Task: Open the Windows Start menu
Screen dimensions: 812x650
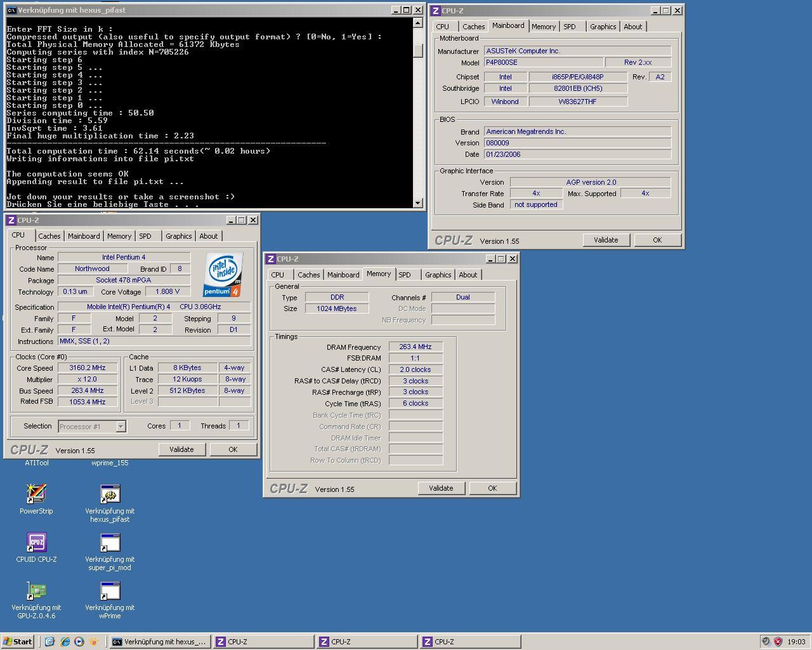Action: coord(18,642)
